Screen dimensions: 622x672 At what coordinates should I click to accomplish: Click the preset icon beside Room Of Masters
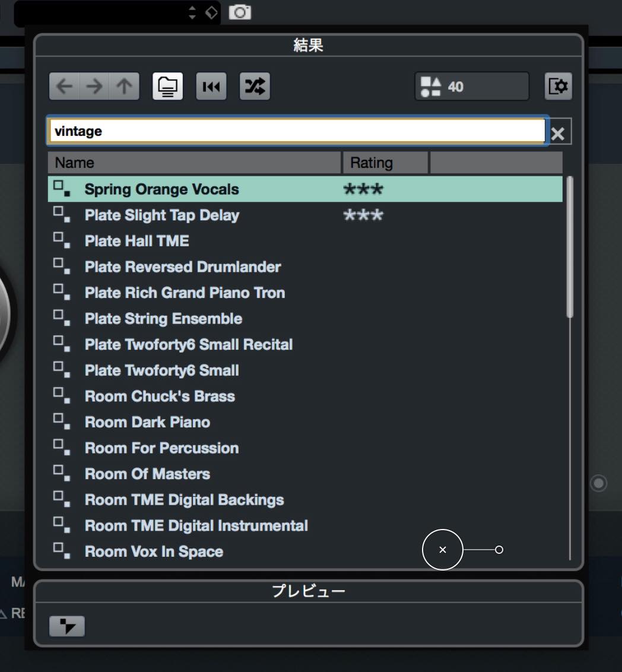[62, 474]
